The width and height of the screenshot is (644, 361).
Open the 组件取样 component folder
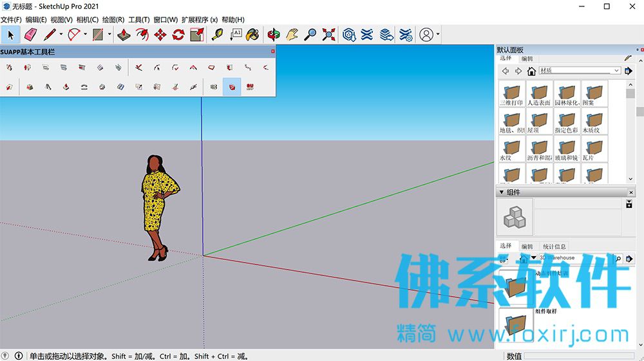click(x=515, y=324)
